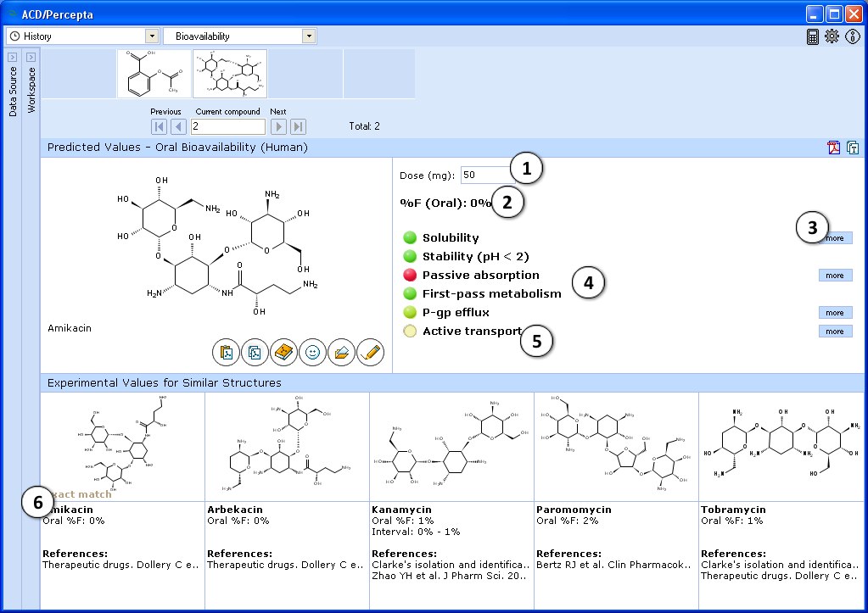Image resolution: width=868 pixels, height=613 pixels.
Task: Open the information icon at top right
Action: tap(853, 36)
